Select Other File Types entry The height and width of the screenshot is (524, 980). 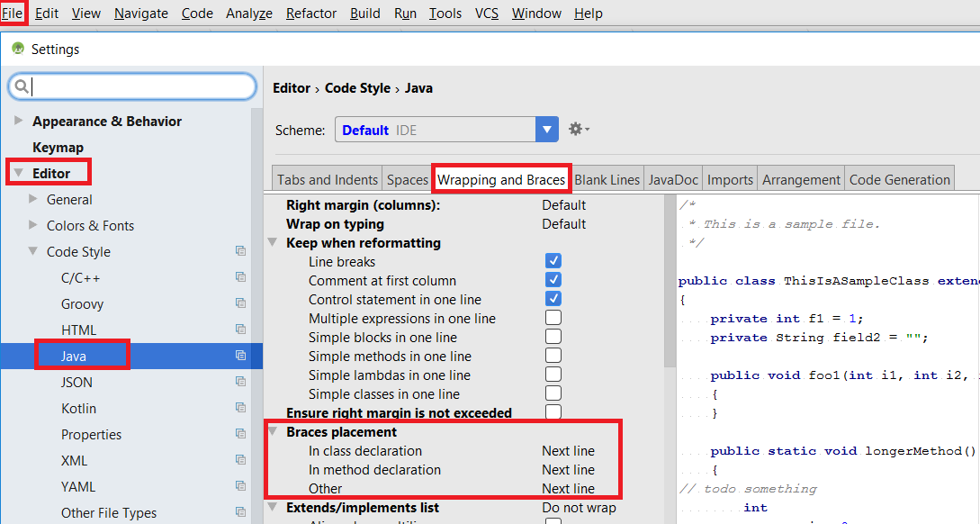(109, 512)
